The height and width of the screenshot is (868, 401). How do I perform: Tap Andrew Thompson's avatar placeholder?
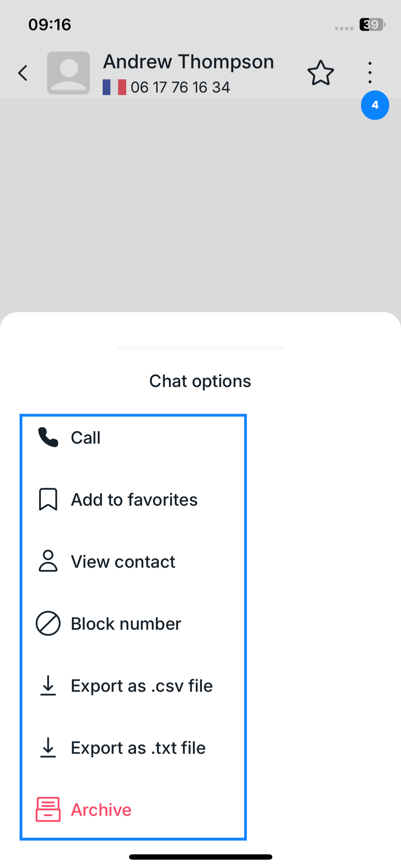(68, 73)
